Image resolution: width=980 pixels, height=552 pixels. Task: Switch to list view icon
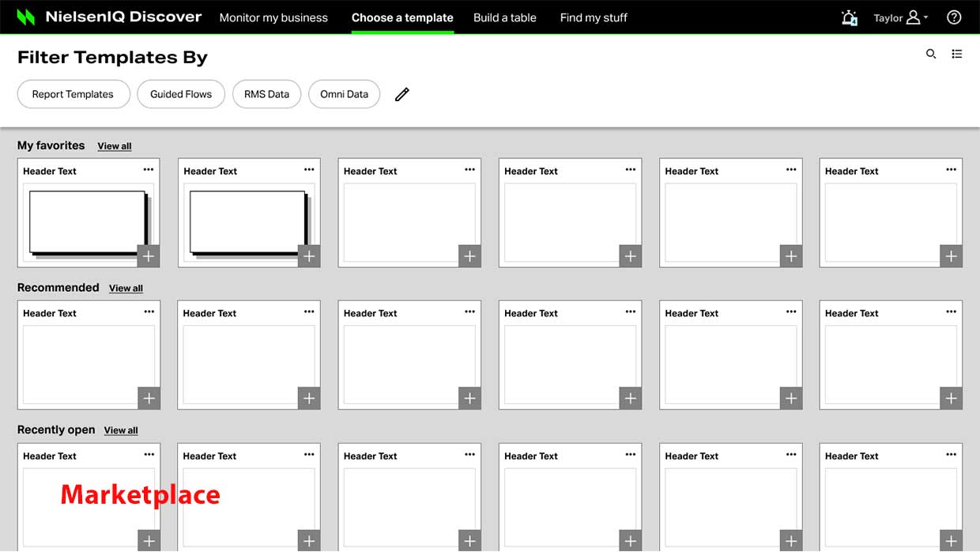[957, 54]
